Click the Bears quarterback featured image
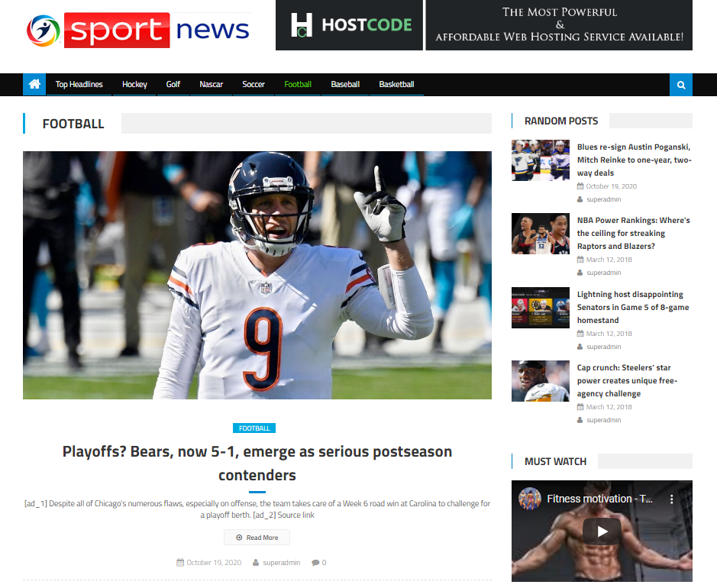This screenshot has height=588, width=717. (x=257, y=275)
